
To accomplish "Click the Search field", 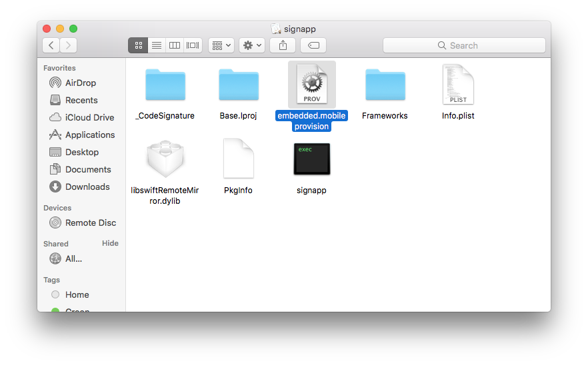I will click(x=464, y=45).
